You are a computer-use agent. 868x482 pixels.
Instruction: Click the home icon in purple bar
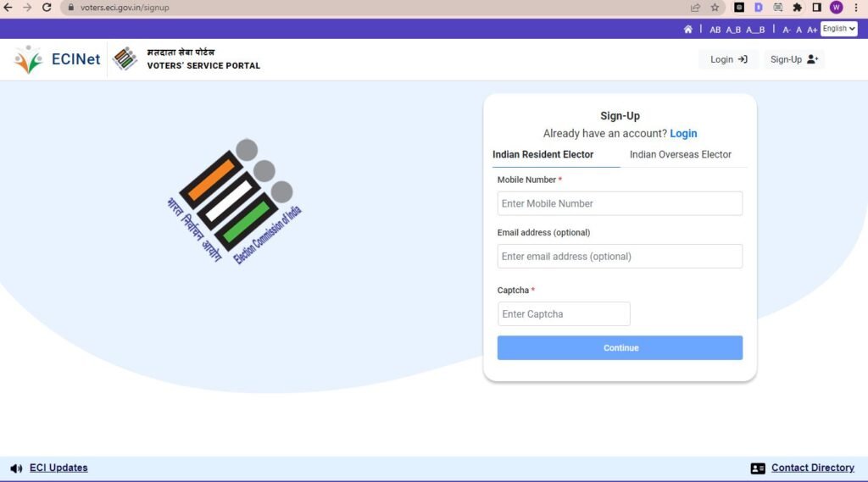[x=688, y=30]
